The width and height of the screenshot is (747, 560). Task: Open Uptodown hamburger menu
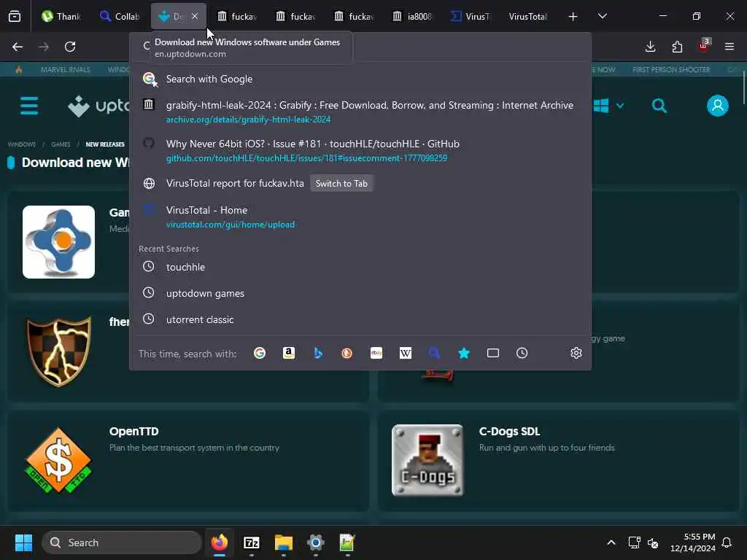coord(29,106)
